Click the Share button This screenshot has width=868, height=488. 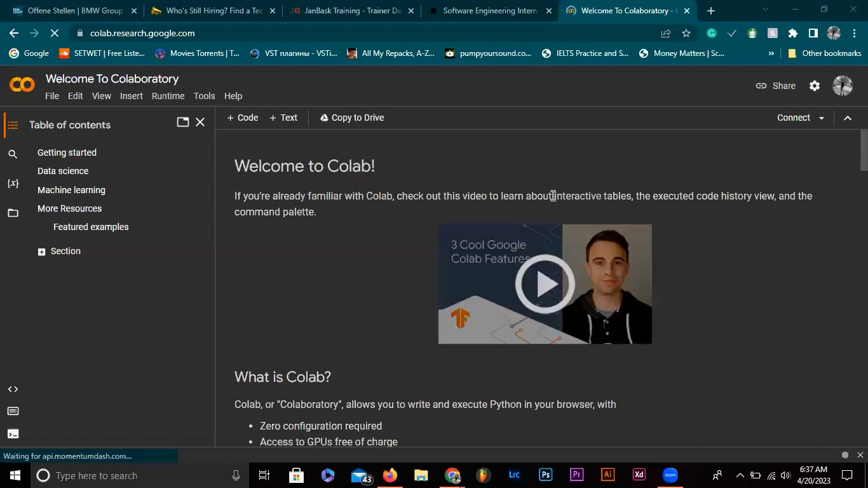tap(775, 86)
